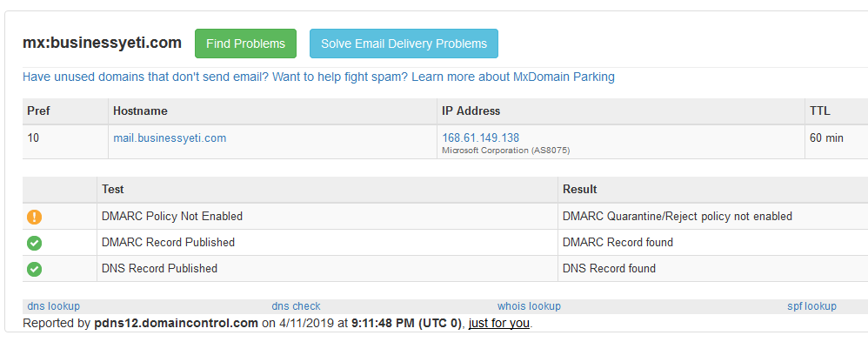Image resolution: width=868 pixels, height=342 pixels.
Task: Select the dns lookup link
Action: tap(54, 306)
